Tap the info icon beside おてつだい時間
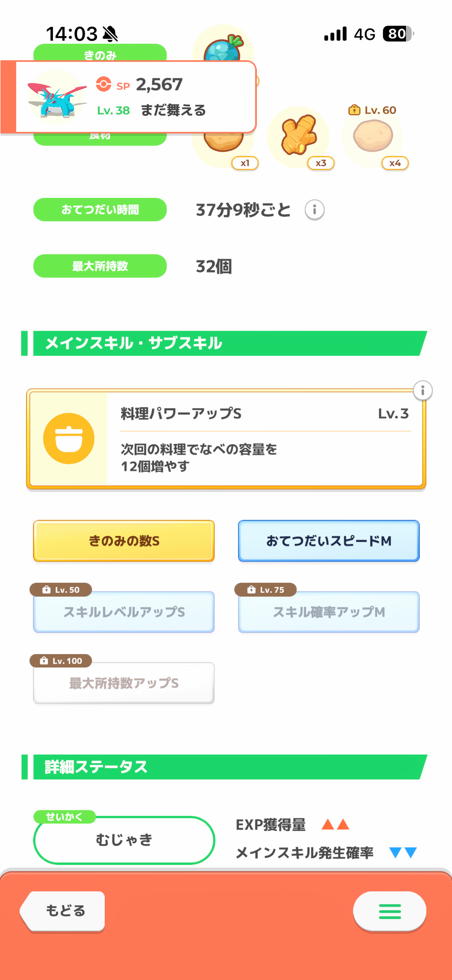The height and width of the screenshot is (980, 452). point(314,210)
